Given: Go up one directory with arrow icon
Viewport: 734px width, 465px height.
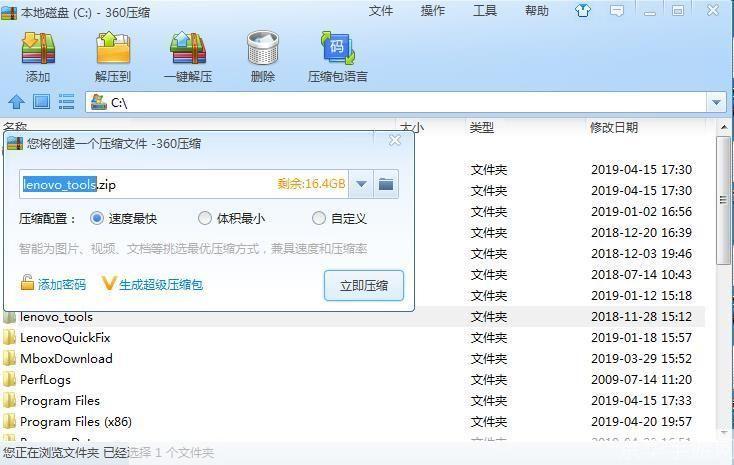Looking at the screenshot, I should pyautogui.click(x=16, y=102).
